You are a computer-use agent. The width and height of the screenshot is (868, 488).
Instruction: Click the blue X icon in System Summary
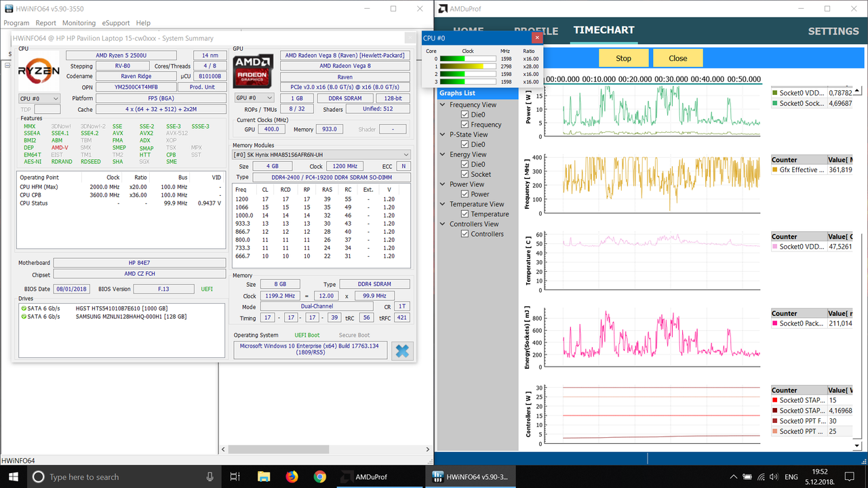402,350
